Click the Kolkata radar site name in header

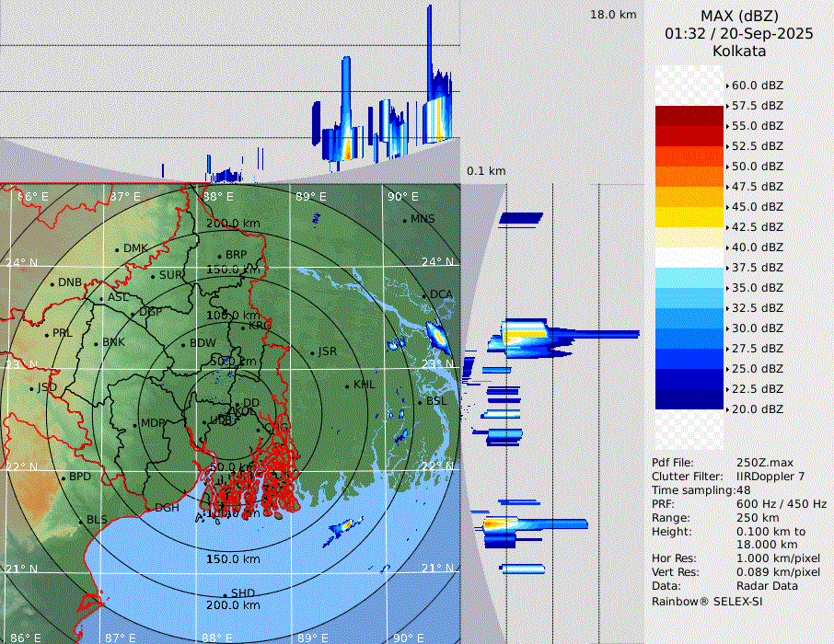[739, 52]
